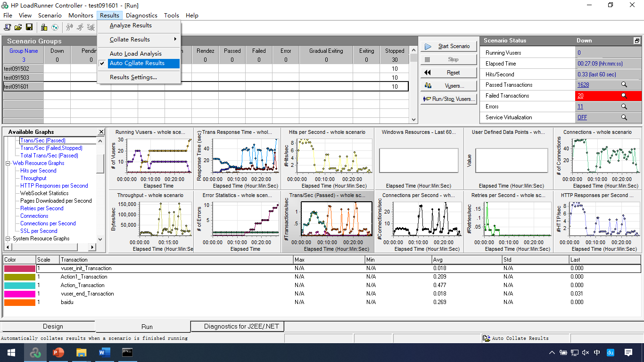The image size is (644, 362).
Task: Switch to the Design tab
Action: click(x=53, y=326)
